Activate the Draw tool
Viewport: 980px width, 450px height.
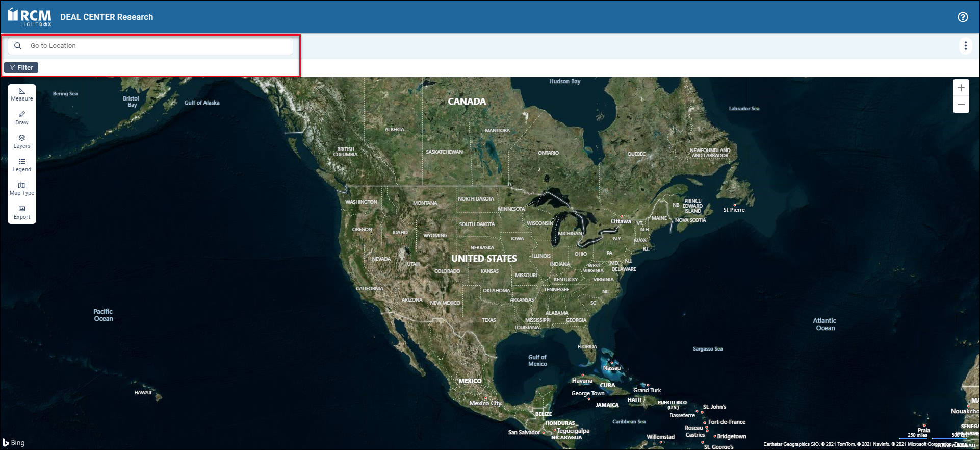(x=22, y=118)
